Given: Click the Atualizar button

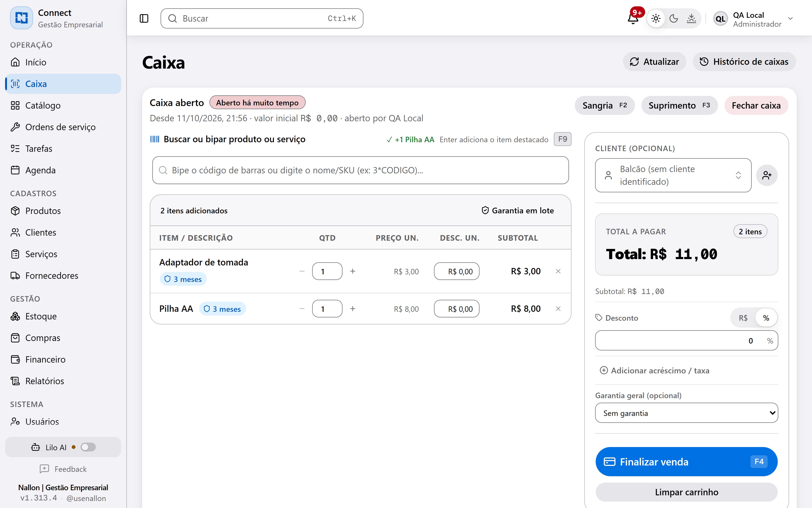Looking at the screenshot, I should 654,61.
